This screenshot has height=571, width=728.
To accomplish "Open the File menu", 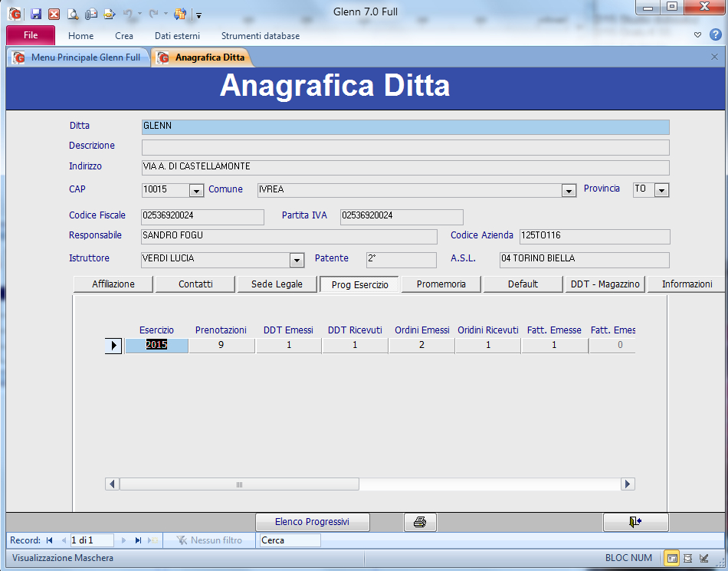I will (x=31, y=35).
